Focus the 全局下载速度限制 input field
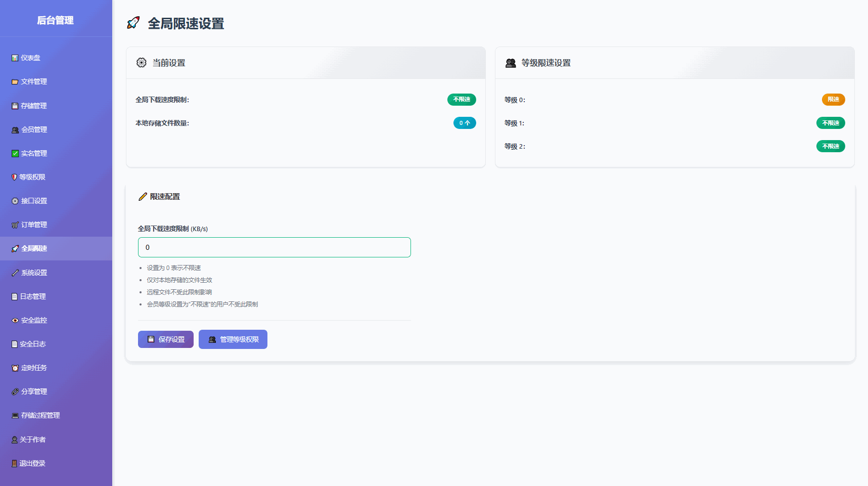Image resolution: width=868 pixels, height=486 pixels. [x=274, y=247]
